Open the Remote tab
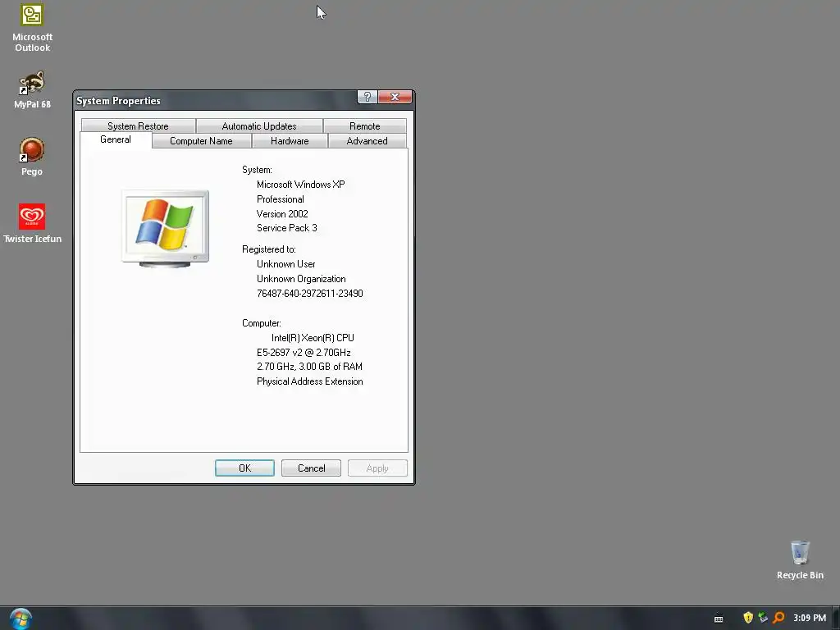 (x=365, y=126)
